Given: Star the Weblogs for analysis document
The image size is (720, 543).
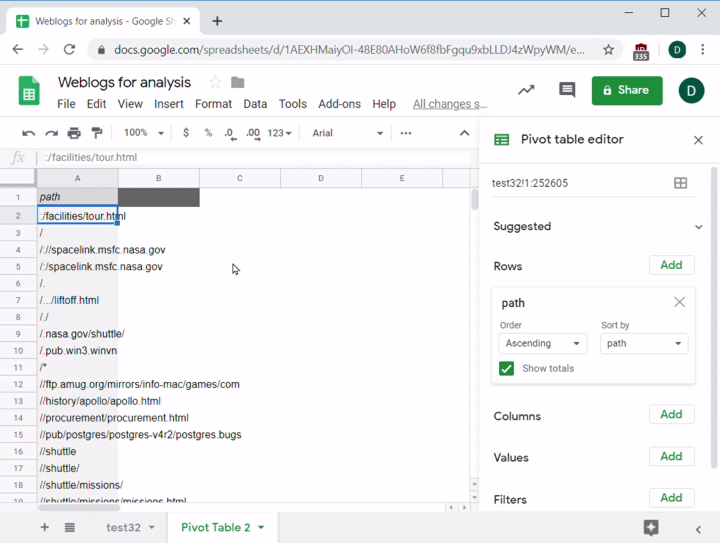Looking at the screenshot, I should click(214, 82).
